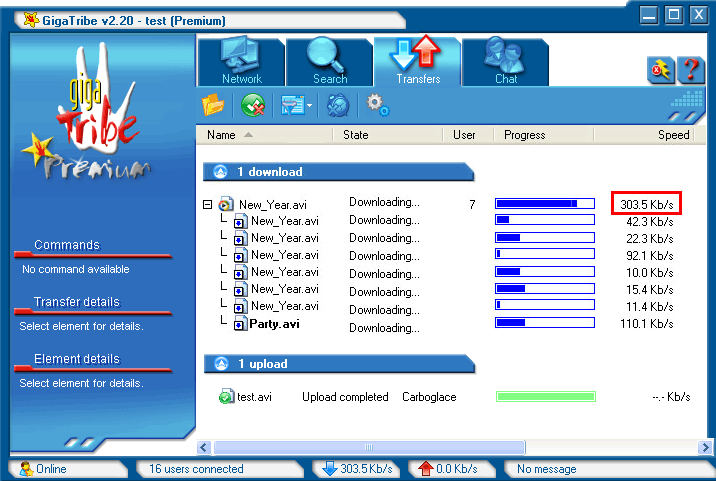Click the horizontal scrollbar right arrow
716x481 pixels.
705,447
